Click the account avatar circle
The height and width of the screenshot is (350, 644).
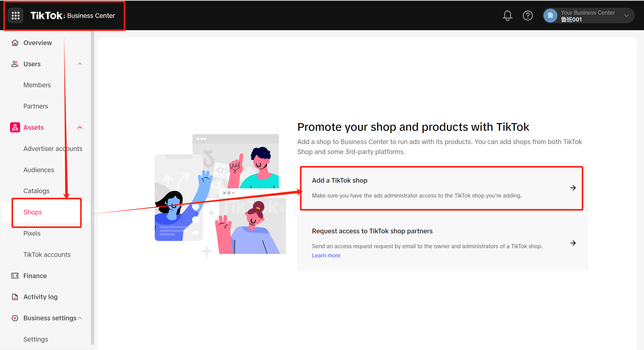pyautogui.click(x=550, y=16)
